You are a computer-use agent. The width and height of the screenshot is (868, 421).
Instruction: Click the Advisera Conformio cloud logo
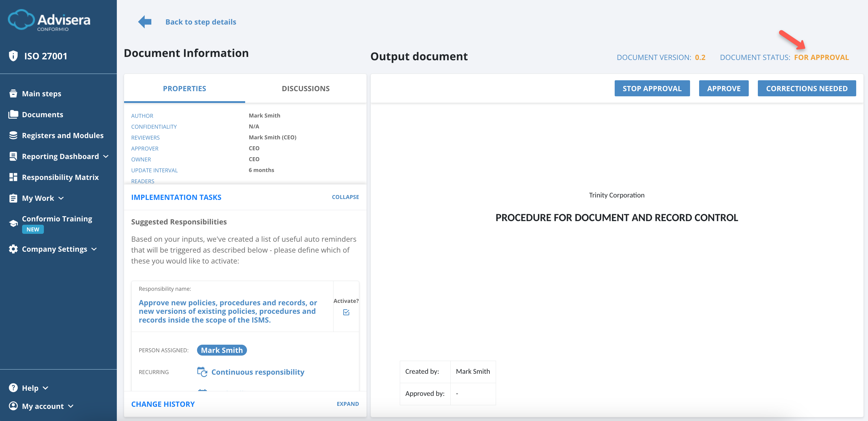click(22, 20)
